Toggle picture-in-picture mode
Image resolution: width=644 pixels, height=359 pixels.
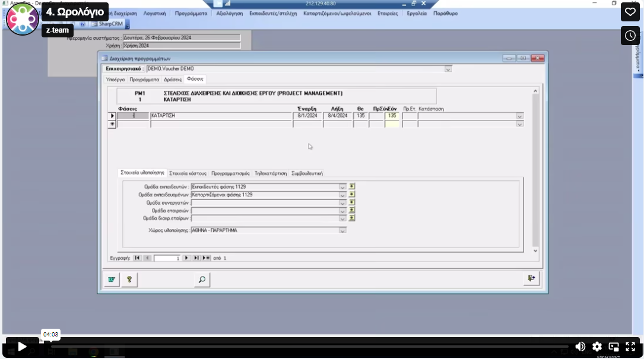coord(614,347)
